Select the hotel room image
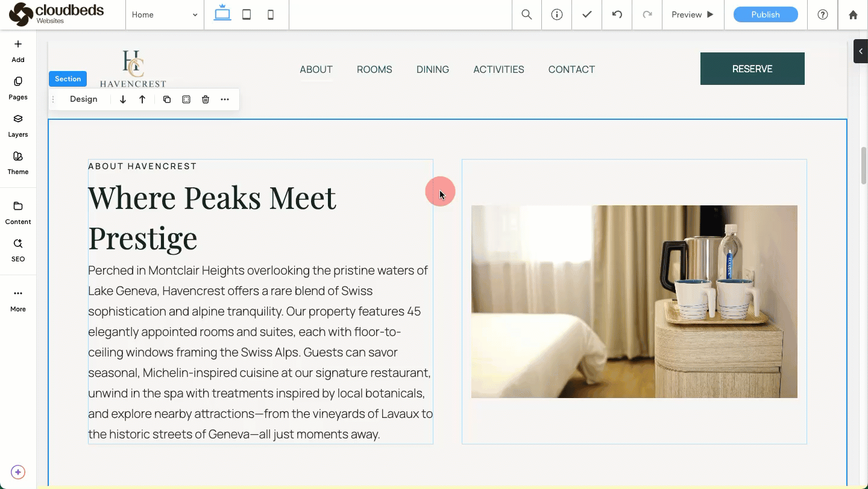Viewport: 868px width, 489px height. (634, 301)
